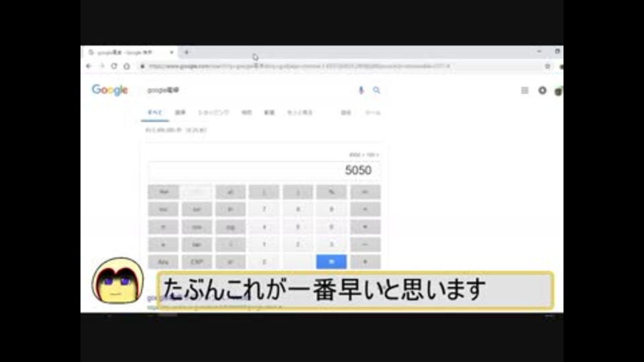Image resolution: width=644 pixels, height=362 pixels.
Task: Bookmark this page with the star icon
Action: tap(547, 66)
